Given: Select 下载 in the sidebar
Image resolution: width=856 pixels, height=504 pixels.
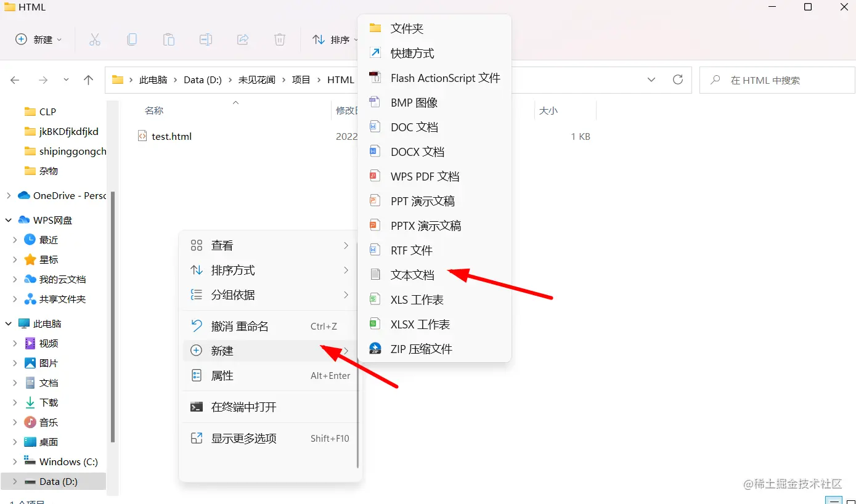Looking at the screenshot, I should point(41,402).
